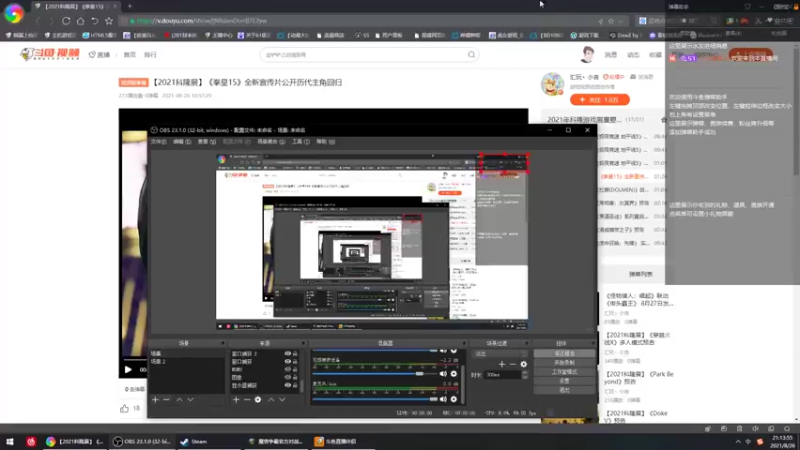800x450 pixels.
Task: Click 退出 button in OBS controls
Action: click(564, 390)
